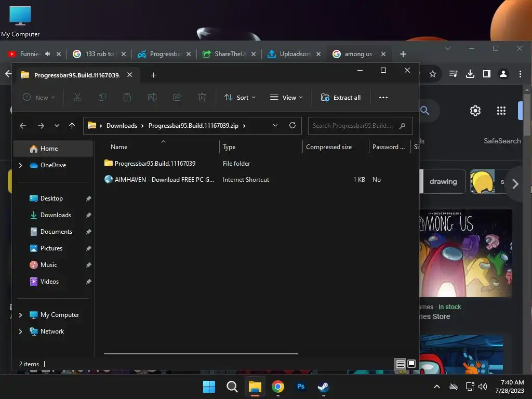Switch to the Uploadsome Chrome tab
The image size is (532, 399).
click(294, 54)
